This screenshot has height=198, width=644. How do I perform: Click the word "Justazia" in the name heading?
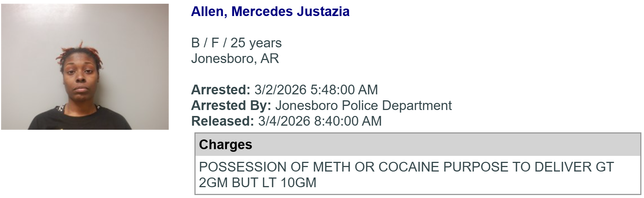(323, 12)
